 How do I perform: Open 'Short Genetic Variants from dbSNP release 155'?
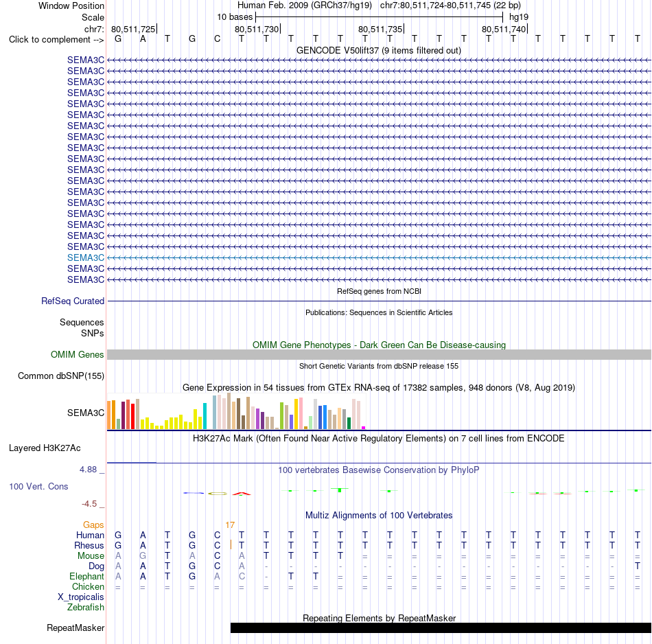coord(379,366)
